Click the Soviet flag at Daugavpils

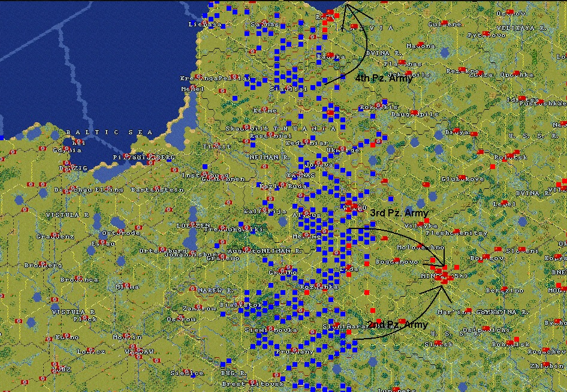coord(414,113)
